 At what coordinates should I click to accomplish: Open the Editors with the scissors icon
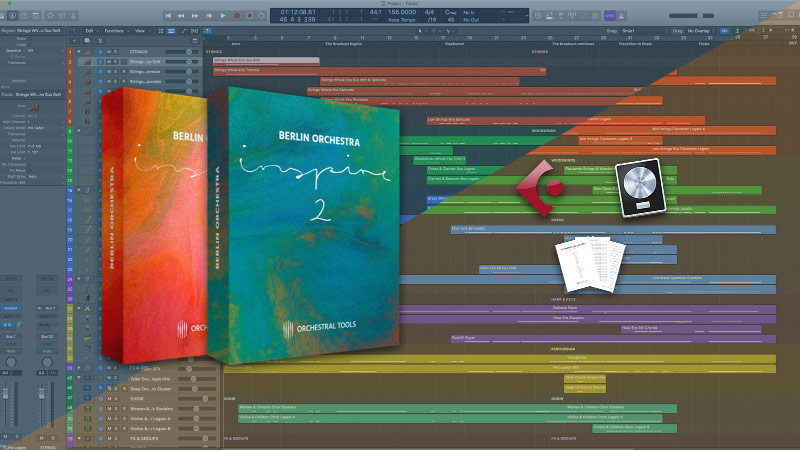(x=73, y=16)
